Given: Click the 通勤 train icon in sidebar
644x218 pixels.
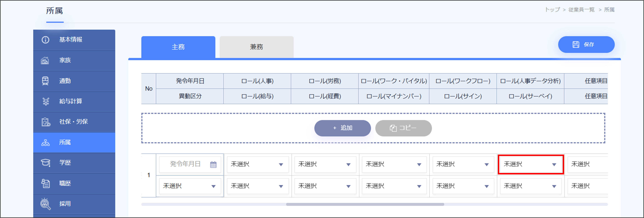Looking at the screenshot, I should tap(45, 81).
